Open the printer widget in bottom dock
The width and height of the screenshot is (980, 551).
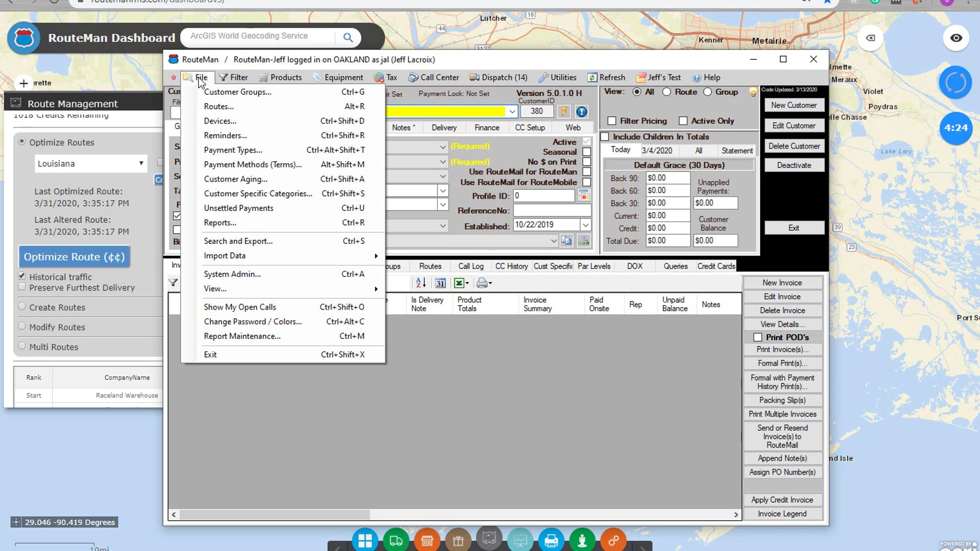551,540
